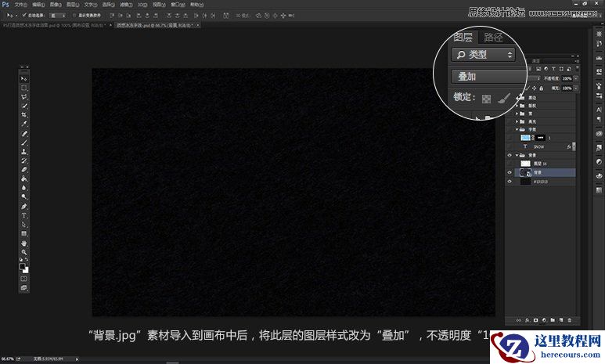Enable the Show Transform Controls checkbox

coord(74,16)
